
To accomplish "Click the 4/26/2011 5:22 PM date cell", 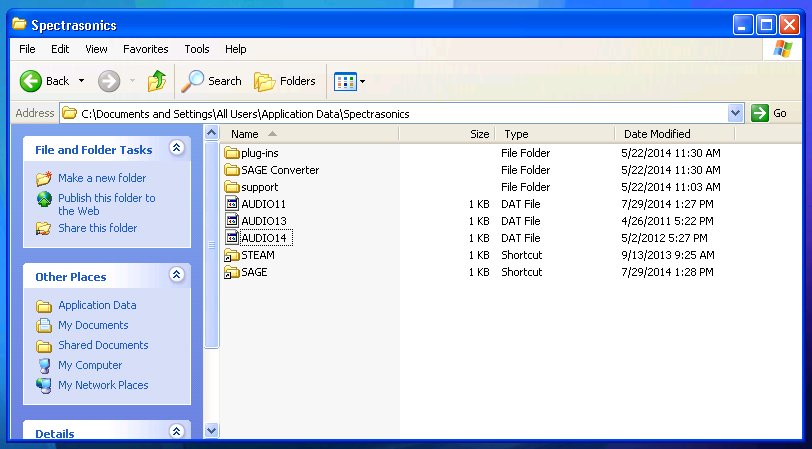I will point(668,221).
